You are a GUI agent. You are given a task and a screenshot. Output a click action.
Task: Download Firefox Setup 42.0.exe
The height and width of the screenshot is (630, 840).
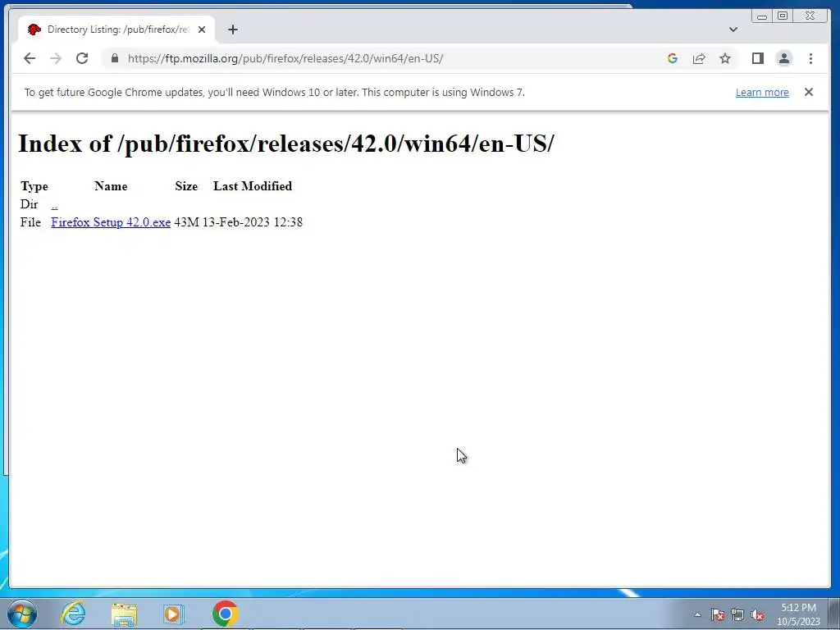[111, 221]
